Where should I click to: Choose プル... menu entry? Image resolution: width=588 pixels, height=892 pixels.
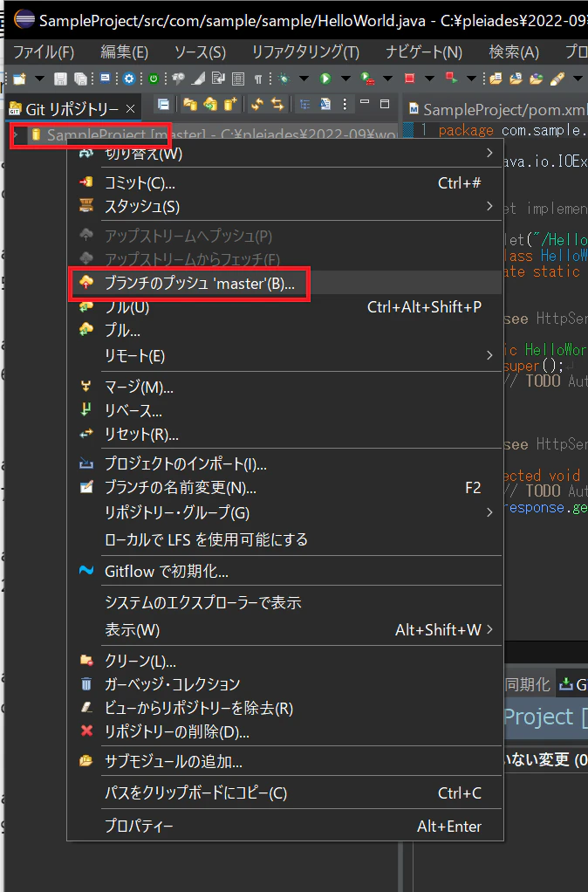[285, 331]
